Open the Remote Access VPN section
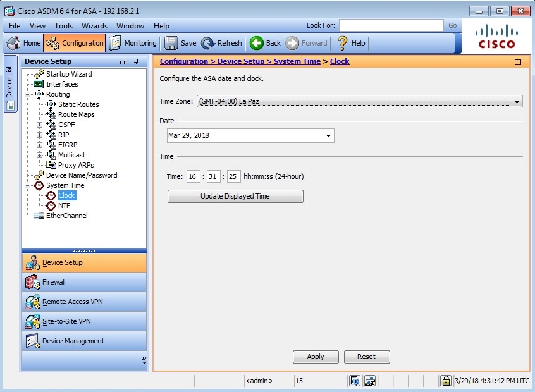Screen dimensions: 535x392 click(84, 302)
